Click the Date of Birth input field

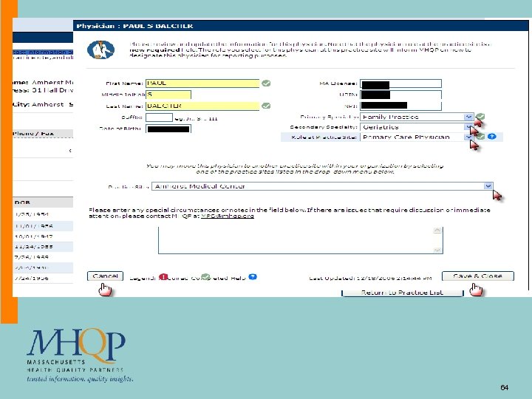[x=168, y=129]
